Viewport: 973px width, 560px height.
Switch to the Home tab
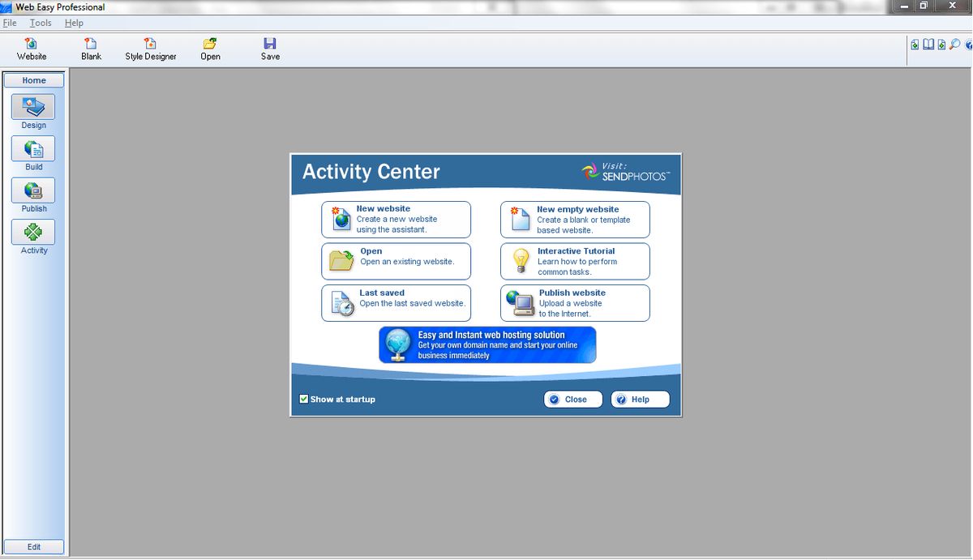pos(33,79)
